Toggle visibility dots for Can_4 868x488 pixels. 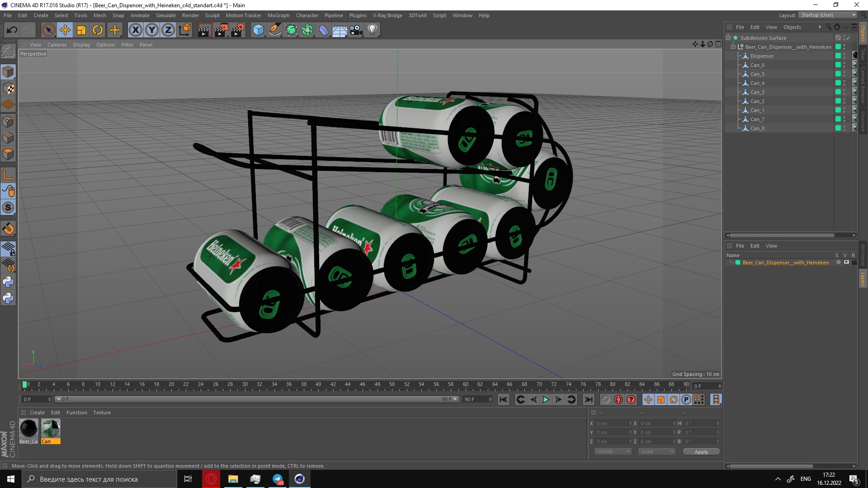[x=844, y=83]
